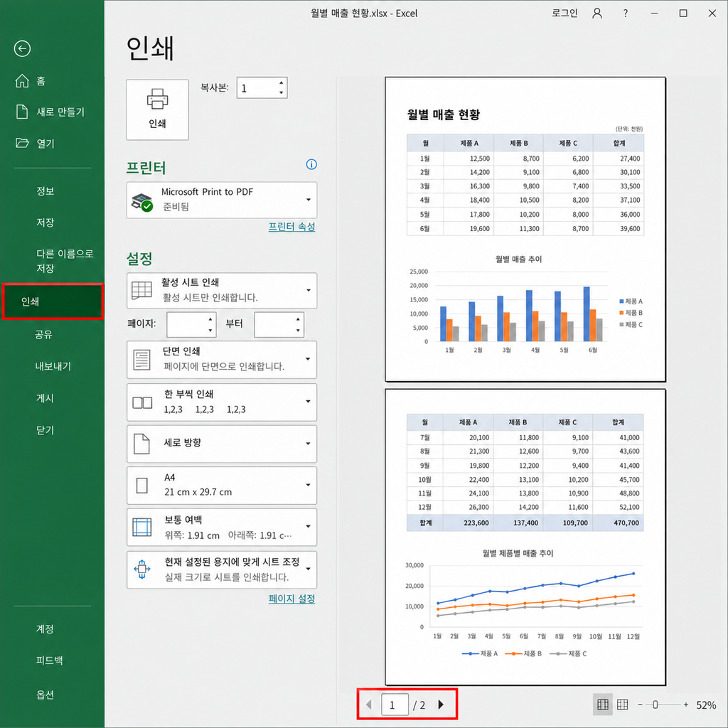Select the 인쇄 sidebar item
728x728 pixels.
(53, 301)
